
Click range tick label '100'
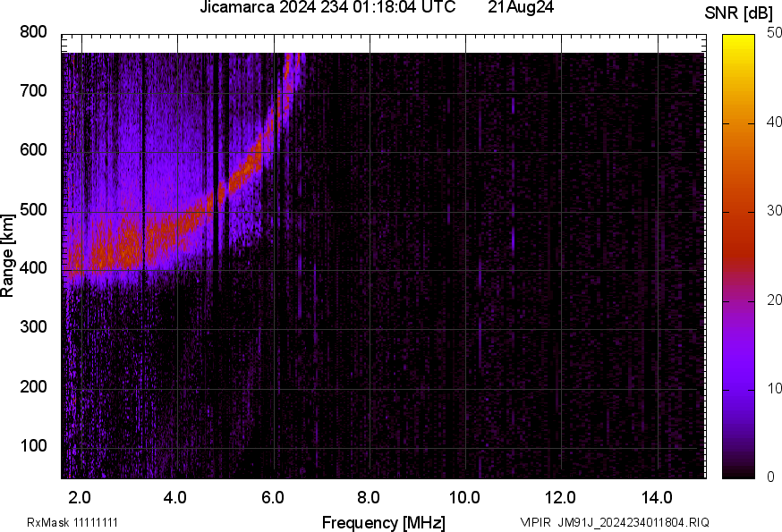point(33,445)
